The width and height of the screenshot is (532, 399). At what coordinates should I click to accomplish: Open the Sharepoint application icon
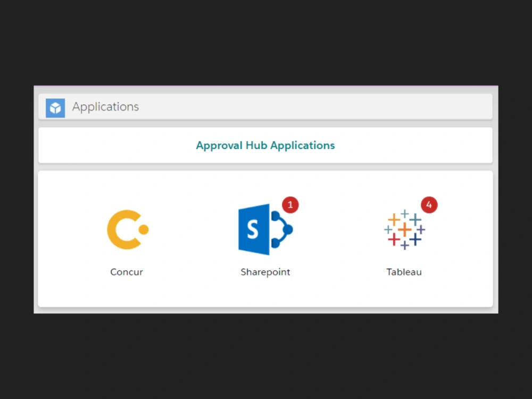265,229
